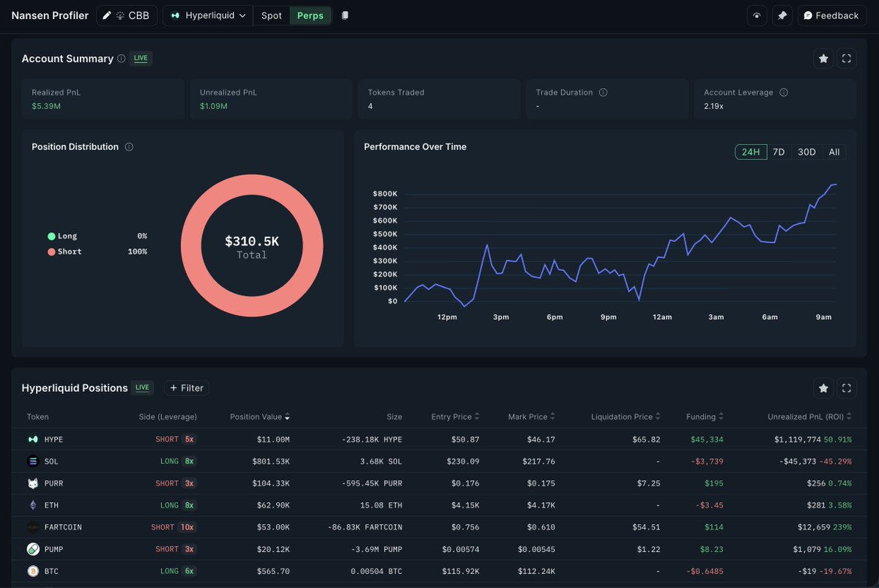Open the FARTCOIN token name link

pos(63,527)
